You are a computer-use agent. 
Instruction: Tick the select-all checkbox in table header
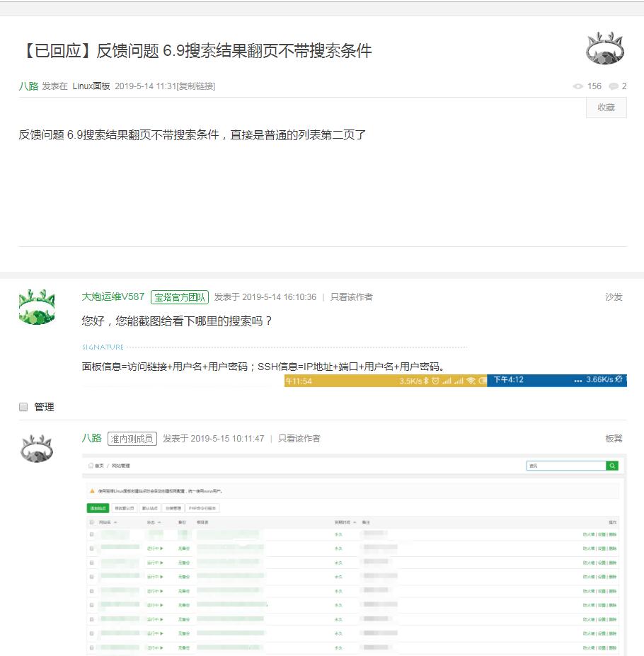click(91, 522)
